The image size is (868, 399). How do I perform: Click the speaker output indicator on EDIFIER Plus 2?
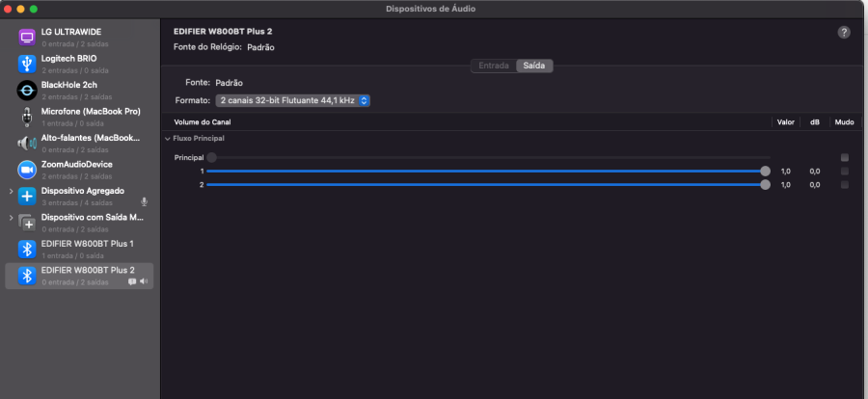point(144,281)
